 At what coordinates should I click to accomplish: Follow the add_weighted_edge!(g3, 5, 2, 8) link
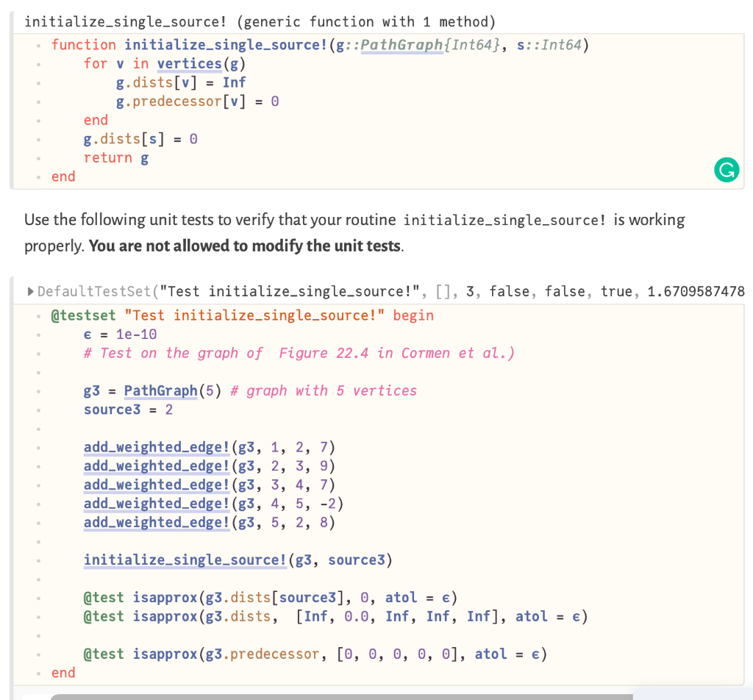[x=156, y=522]
